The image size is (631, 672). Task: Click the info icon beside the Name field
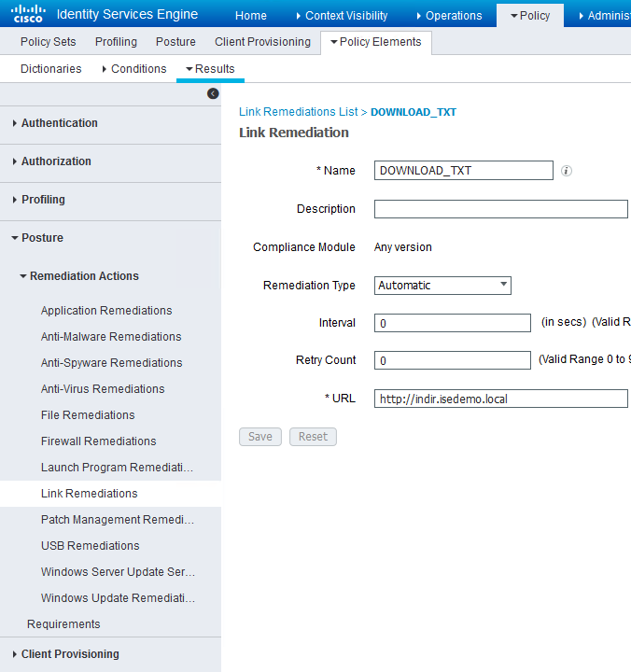[567, 171]
